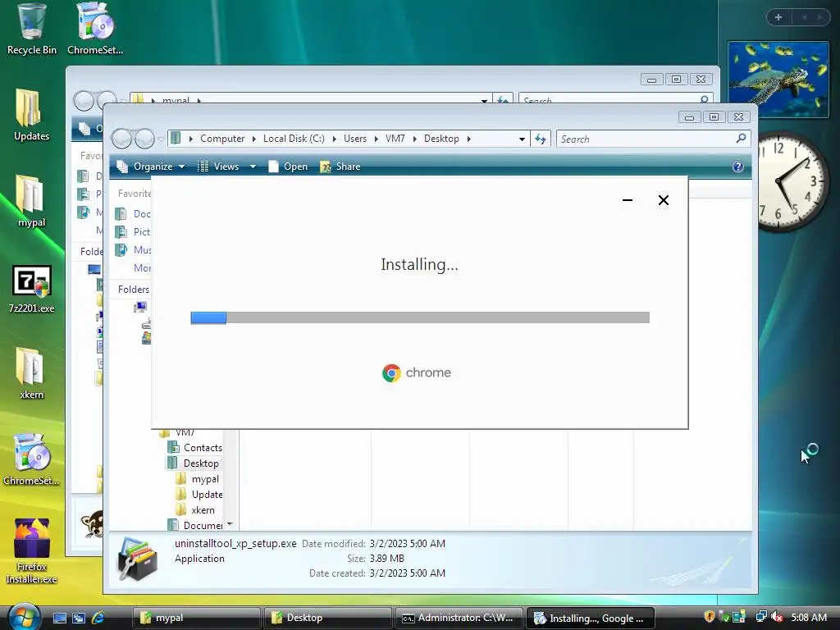Image resolution: width=840 pixels, height=630 pixels.
Task: Switch to Installing Google taskbar button
Action: (591, 618)
